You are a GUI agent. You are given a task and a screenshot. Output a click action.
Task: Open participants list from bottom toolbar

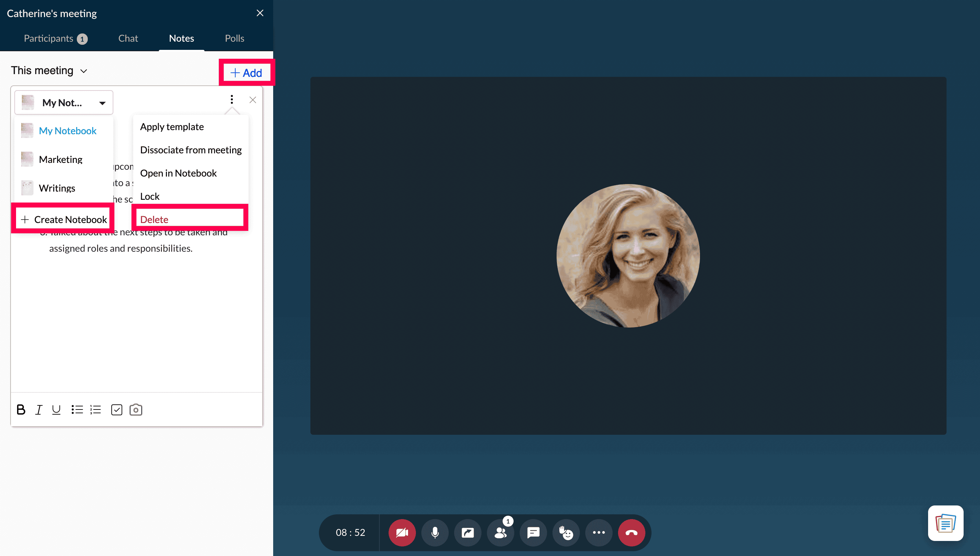point(500,532)
